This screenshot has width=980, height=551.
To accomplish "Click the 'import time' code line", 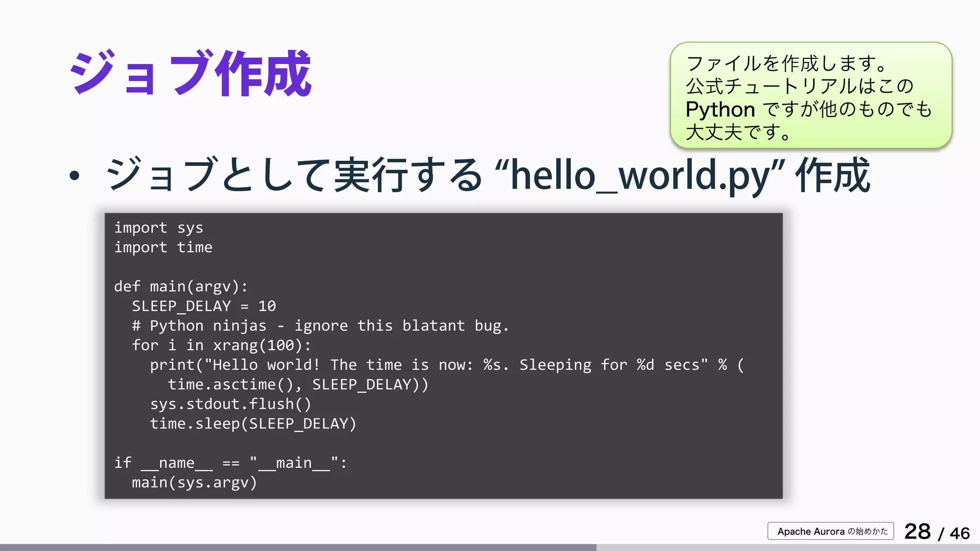I will click(163, 247).
